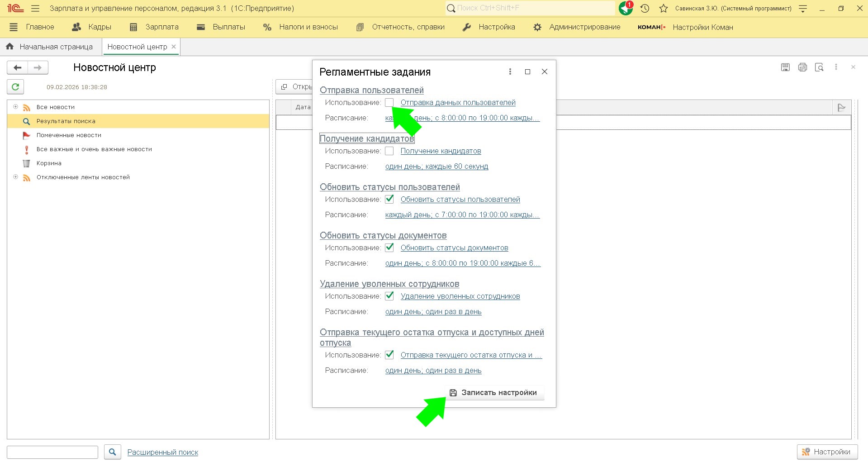Open the three-dot menu in the Регламентные задания dialog
This screenshot has height=467, width=868.
(510, 71)
